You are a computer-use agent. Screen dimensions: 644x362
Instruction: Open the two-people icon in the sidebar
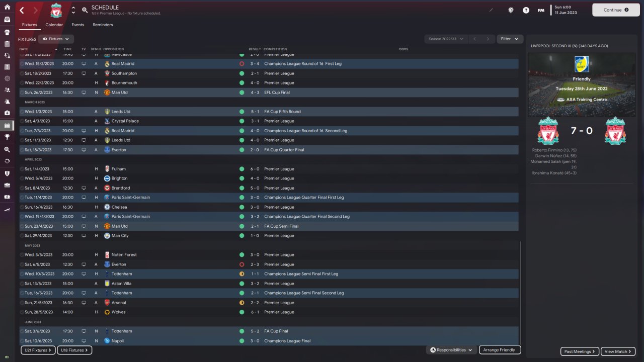click(7, 90)
